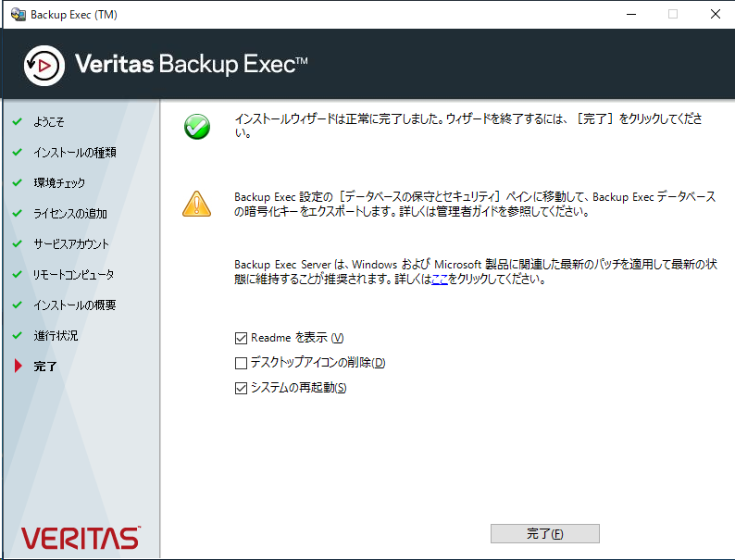Screen dimensions: 735x560
Task: Click the Veritas Backup Exec logo icon
Action: (44, 66)
